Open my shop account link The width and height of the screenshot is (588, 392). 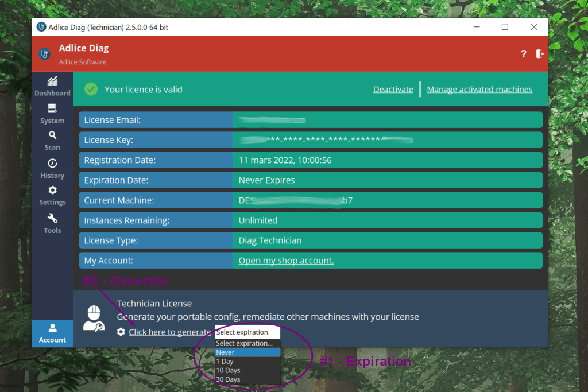[x=286, y=261]
